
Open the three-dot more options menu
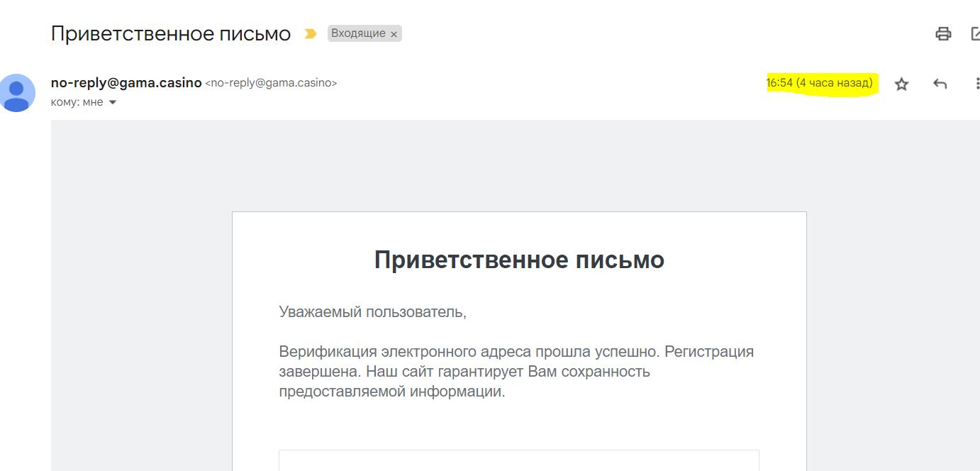[x=976, y=84]
